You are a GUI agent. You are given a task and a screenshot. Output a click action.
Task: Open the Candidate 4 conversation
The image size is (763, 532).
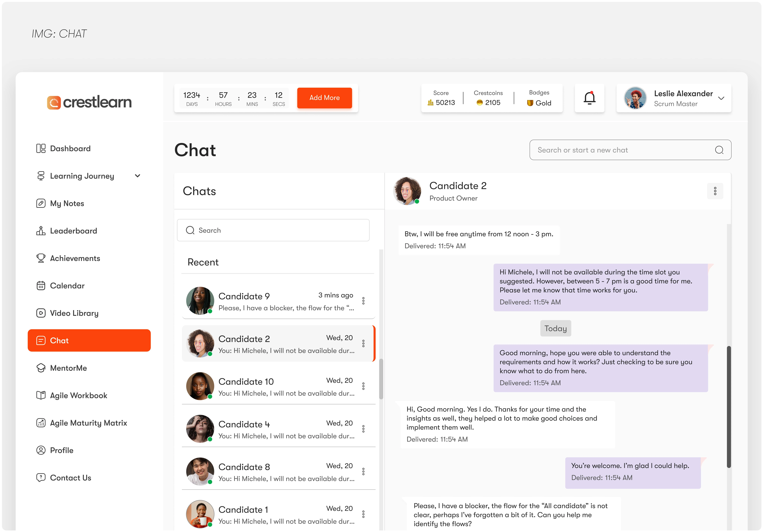(278, 429)
